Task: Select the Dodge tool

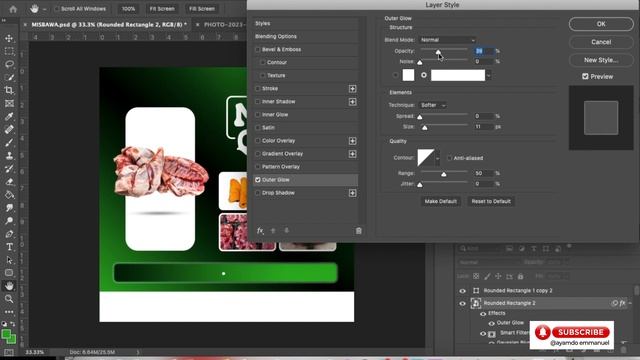Action: coord(9,221)
